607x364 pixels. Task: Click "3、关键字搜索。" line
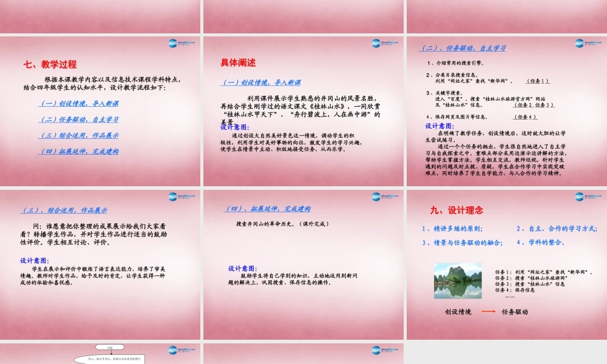coord(444,93)
